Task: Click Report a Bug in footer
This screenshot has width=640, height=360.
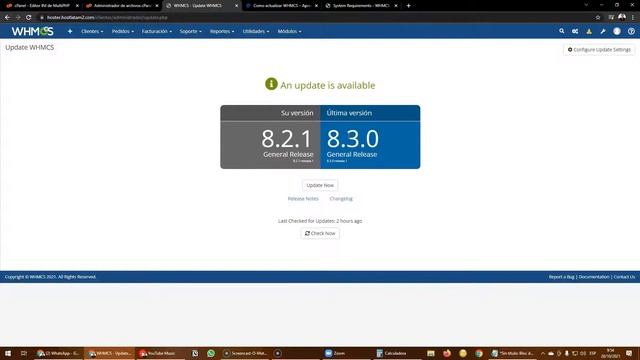Action: [561, 277]
